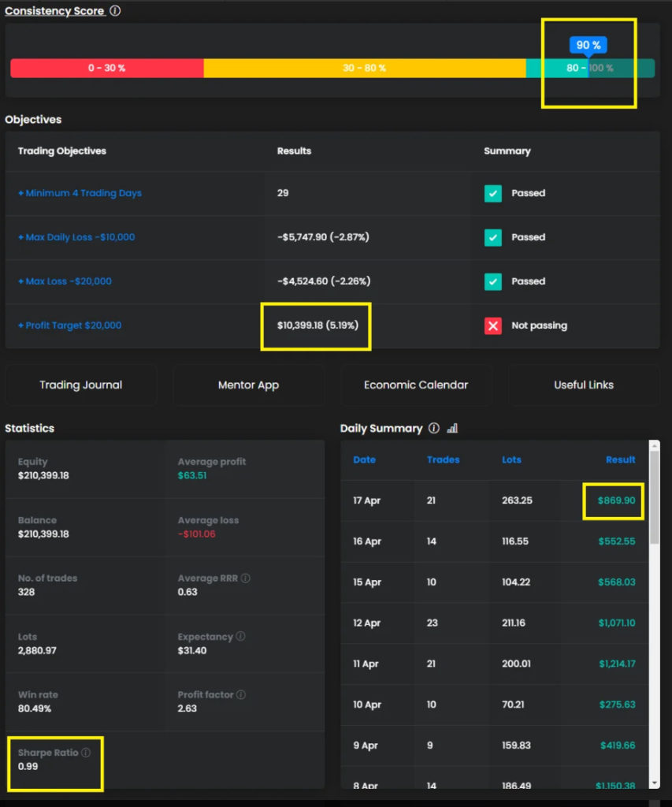The width and height of the screenshot is (672, 807).
Task: Click the red Not passing X icon
Action: (x=493, y=325)
